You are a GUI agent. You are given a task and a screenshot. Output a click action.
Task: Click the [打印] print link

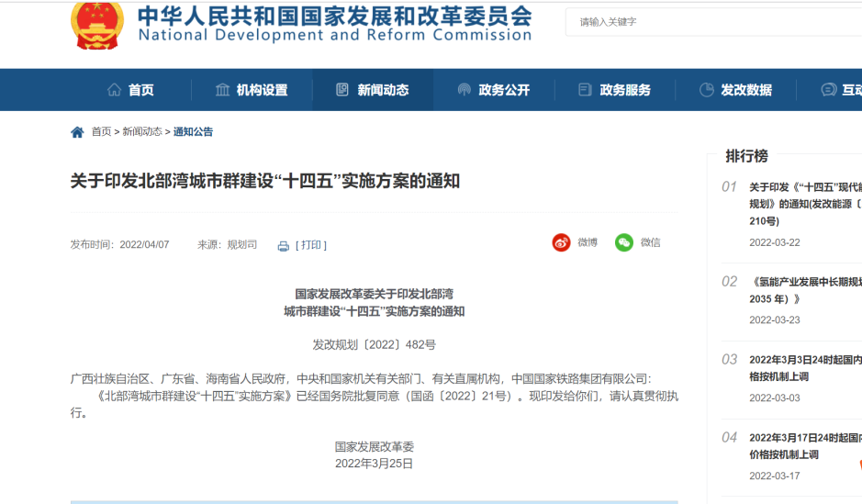click(311, 245)
